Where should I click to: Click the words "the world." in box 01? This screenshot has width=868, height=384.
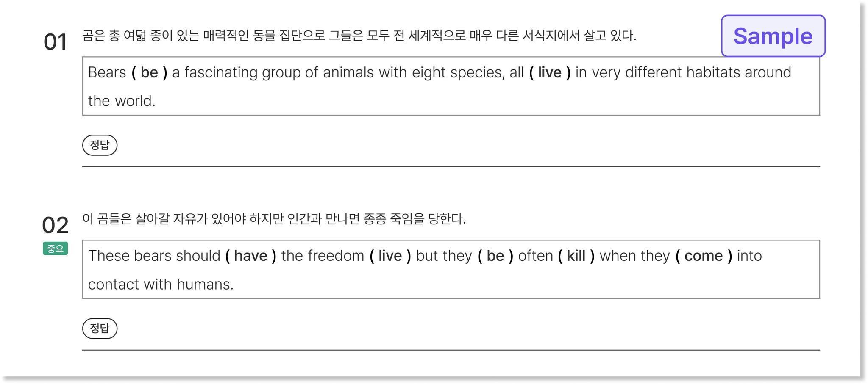122,101
